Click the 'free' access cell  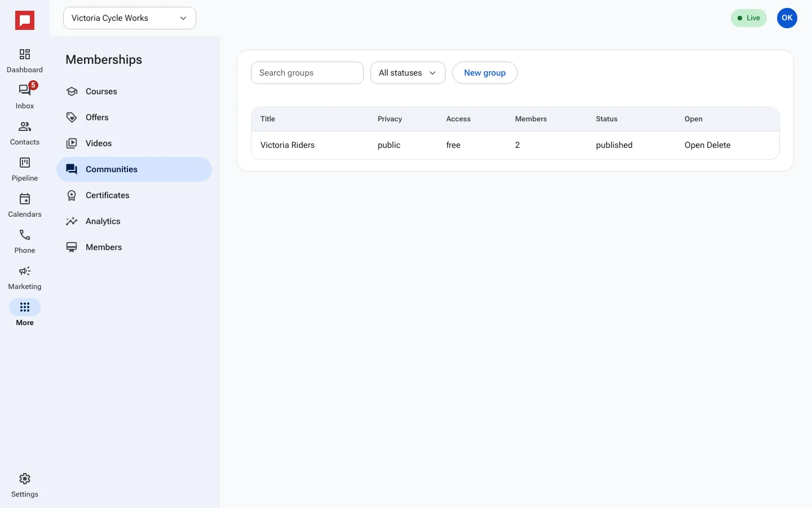pos(453,145)
